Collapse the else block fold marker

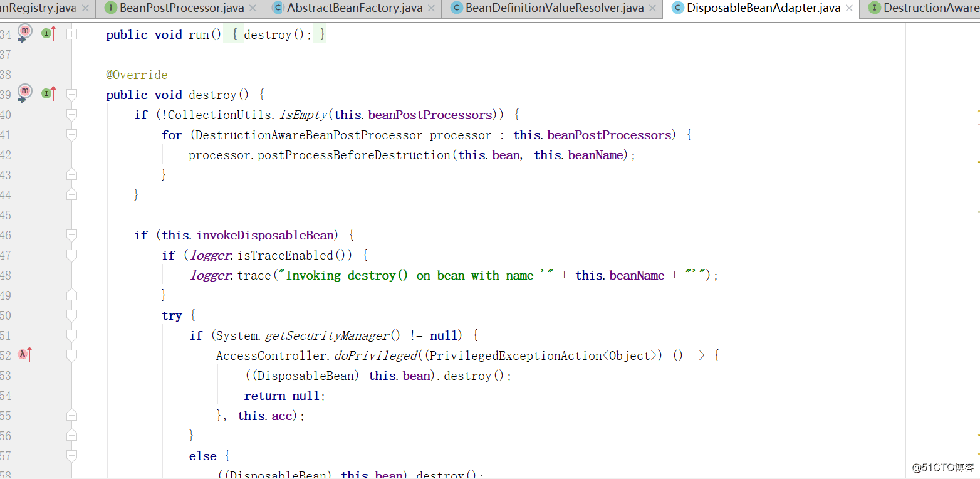[x=72, y=456]
